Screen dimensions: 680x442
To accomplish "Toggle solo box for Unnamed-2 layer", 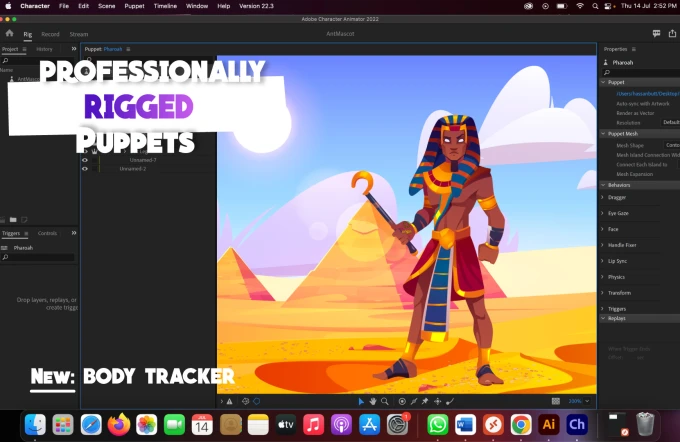I will tap(95, 169).
